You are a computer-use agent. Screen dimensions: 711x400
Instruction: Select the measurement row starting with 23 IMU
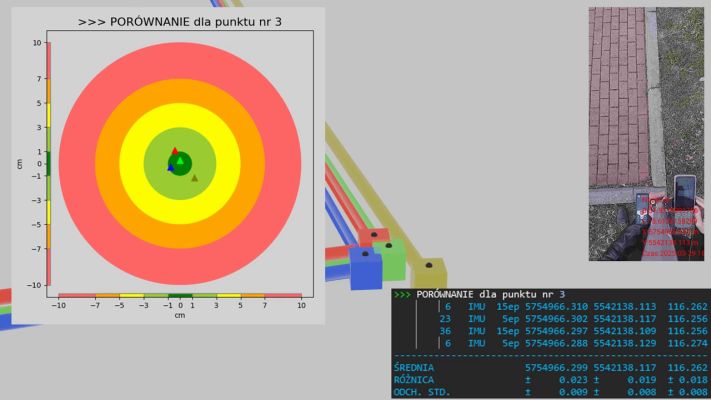click(550, 319)
